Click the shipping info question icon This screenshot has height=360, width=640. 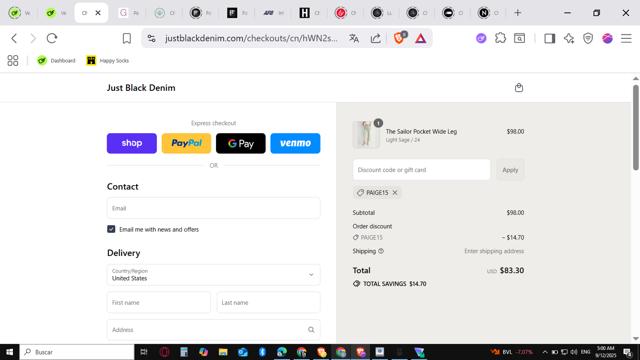pos(381,251)
